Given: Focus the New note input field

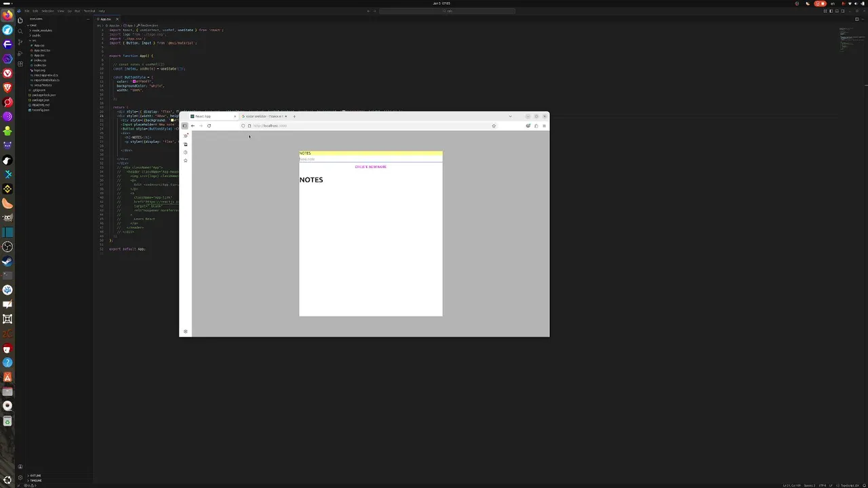Looking at the screenshot, I should 370,159.
